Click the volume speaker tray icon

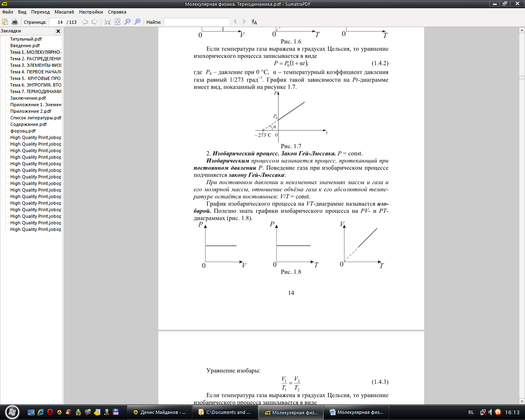tap(490, 412)
